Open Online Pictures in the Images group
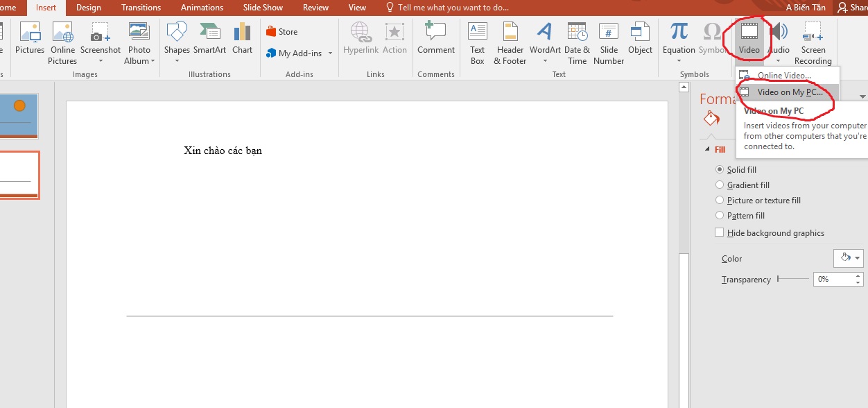This screenshot has height=408, width=868. [62, 42]
